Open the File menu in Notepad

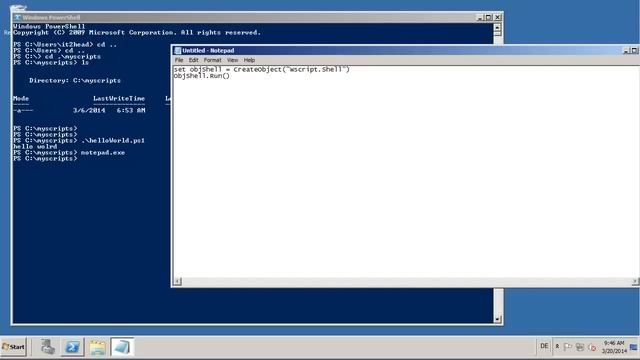(x=179, y=60)
